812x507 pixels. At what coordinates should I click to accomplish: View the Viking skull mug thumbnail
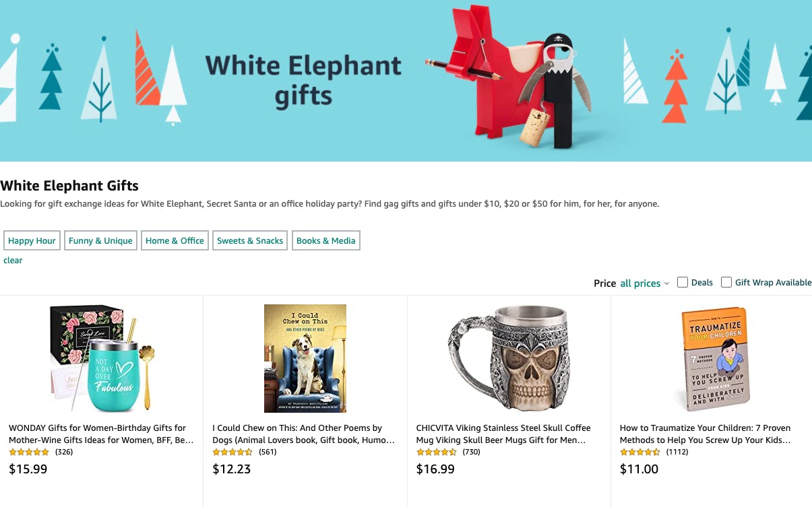click(509, 358)
